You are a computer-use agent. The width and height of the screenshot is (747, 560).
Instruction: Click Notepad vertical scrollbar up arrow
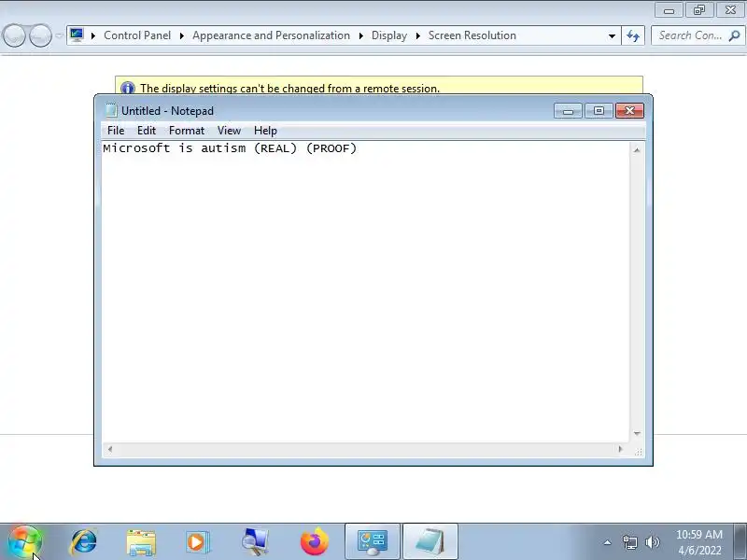point(637,150)
